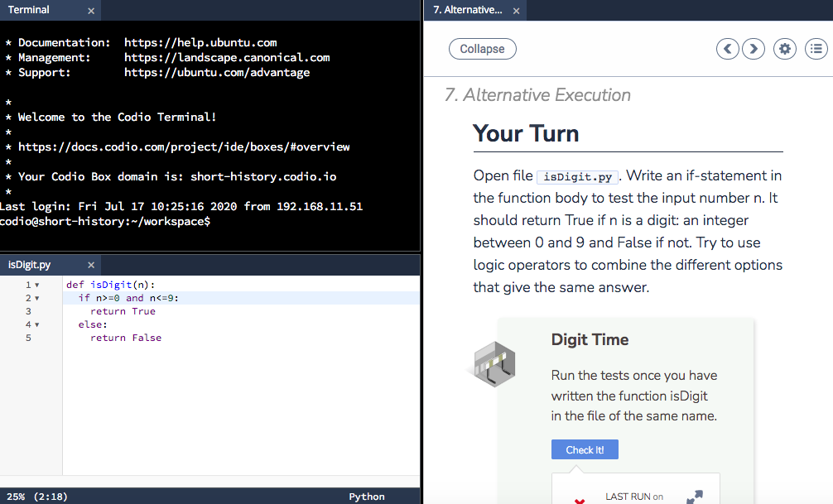
Task: Go to the previous guide page arrow
Action: click(x=727, y=49)
